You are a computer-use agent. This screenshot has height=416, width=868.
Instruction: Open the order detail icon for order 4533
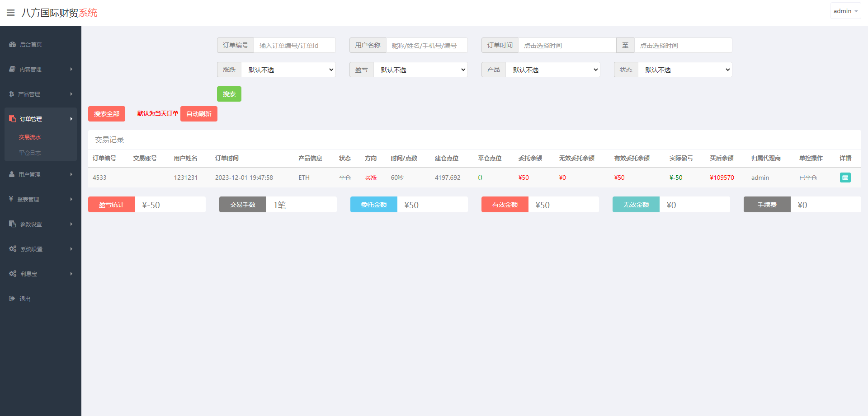click(x=845, y=178)
